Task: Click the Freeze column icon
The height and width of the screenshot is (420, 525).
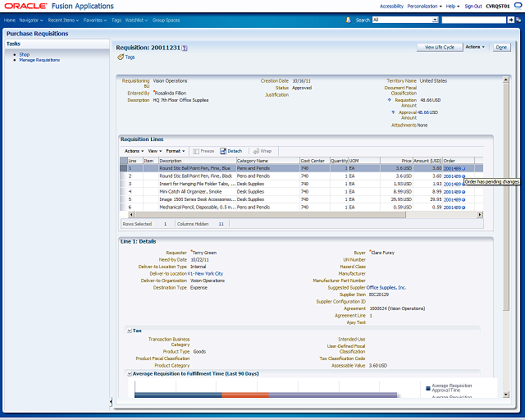Action: [196, 152]
